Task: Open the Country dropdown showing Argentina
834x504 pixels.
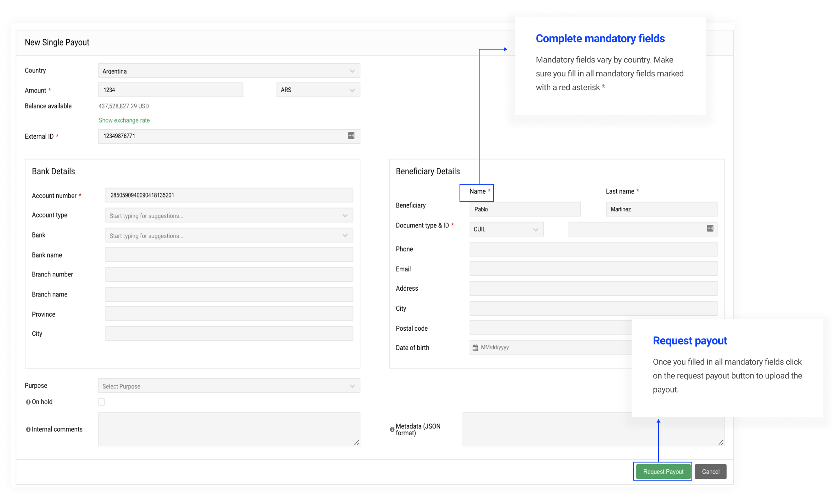Action: 229,71
